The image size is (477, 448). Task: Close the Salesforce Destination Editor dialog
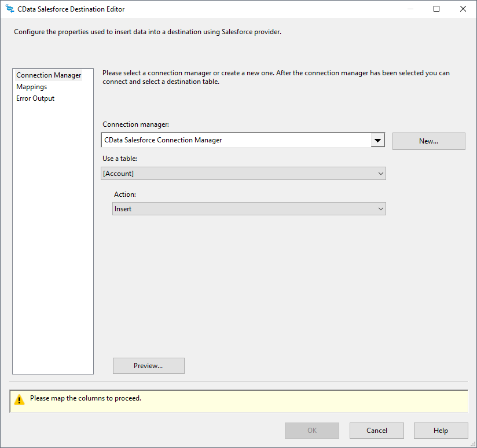[463, 9]
